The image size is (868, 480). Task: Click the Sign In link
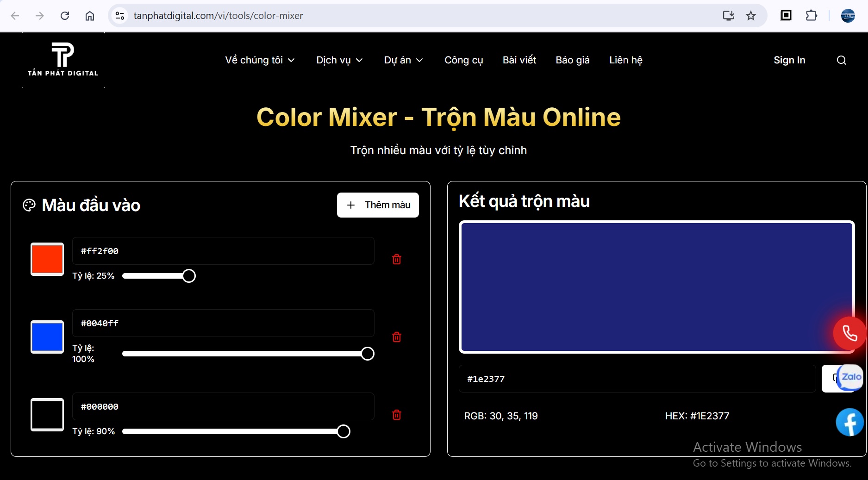tap(789, 60)
